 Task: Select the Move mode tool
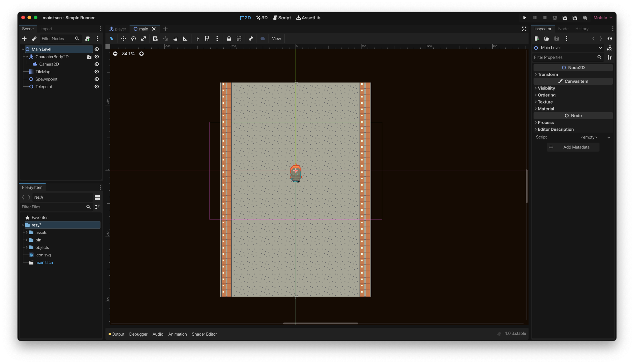click(x=124, y=39)
